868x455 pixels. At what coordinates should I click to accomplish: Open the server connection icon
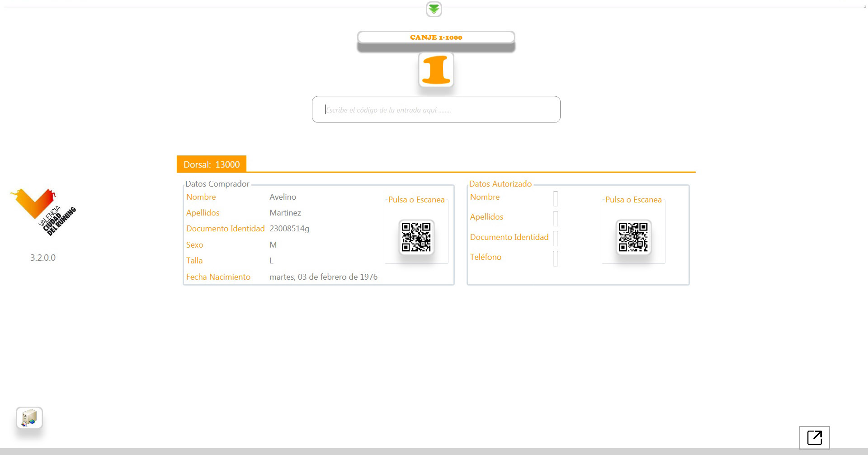29,418
